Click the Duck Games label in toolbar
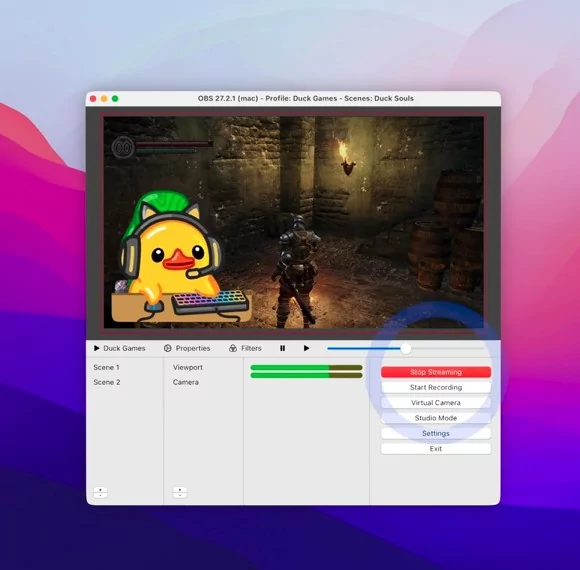 124,348
